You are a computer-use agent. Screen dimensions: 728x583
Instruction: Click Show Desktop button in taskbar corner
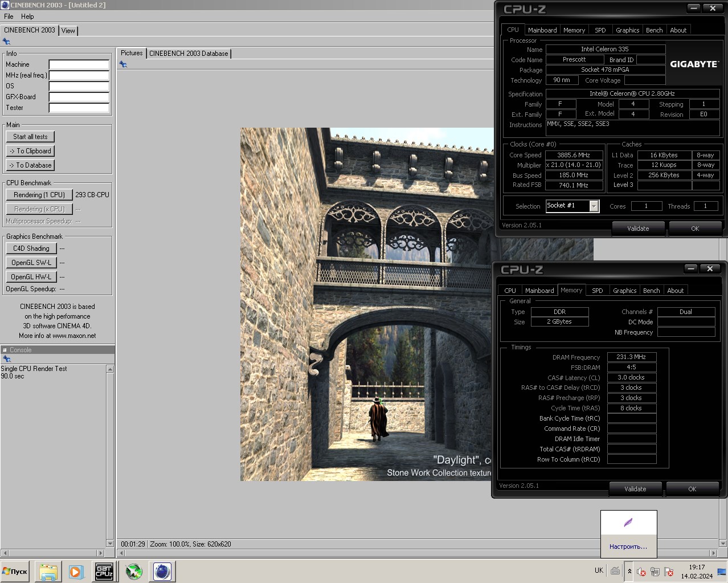722,572
